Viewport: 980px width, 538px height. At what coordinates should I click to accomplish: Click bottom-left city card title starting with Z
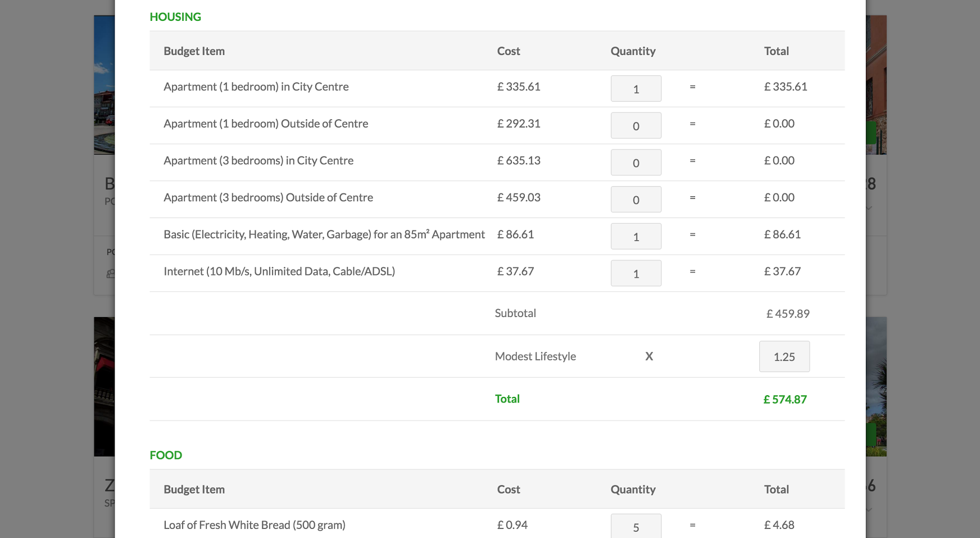click(110, 485)
